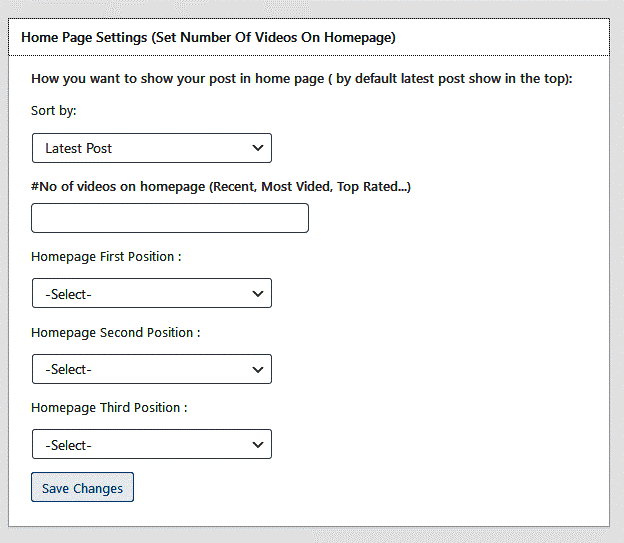Click the arrow icon of Second Position select

[x=258, y=369]
